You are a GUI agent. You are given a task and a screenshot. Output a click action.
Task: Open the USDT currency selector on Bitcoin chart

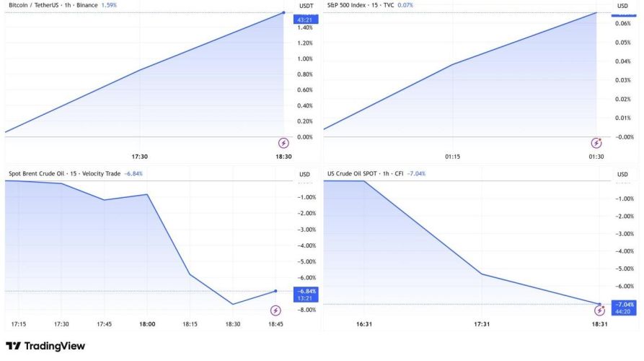[x=304, y=6]
